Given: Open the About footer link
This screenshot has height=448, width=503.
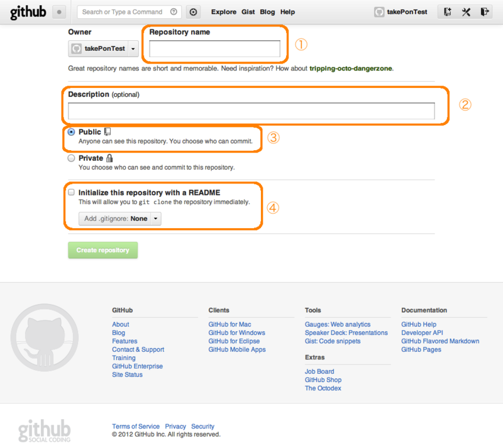Looking at the screenshot, I should (121, 325).
